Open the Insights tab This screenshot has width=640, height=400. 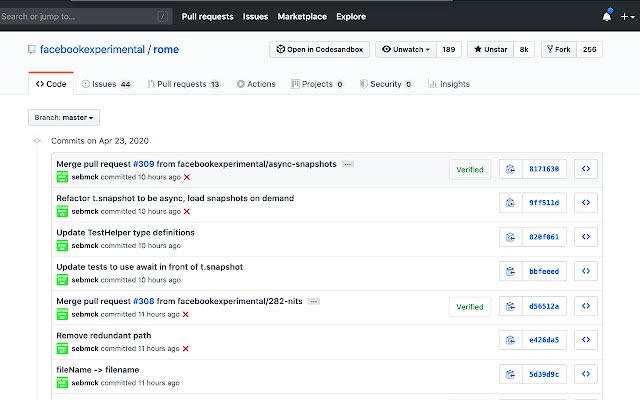coord(449,84)
